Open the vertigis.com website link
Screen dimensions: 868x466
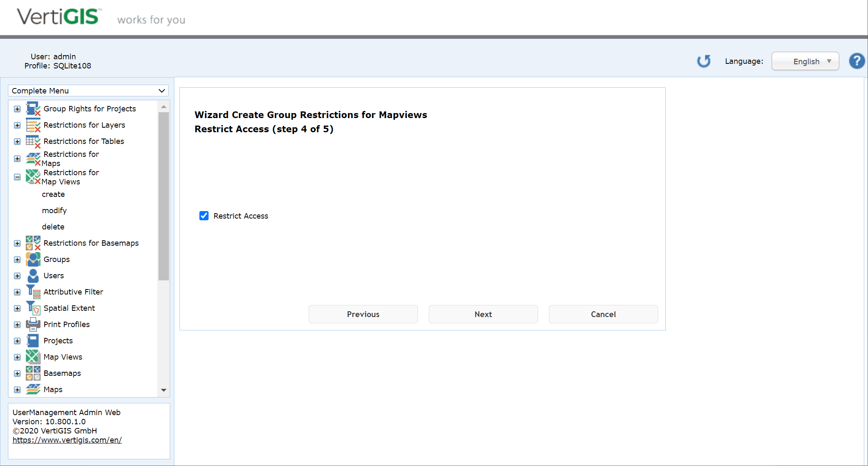pyautogui.click(x=67, y=440)
